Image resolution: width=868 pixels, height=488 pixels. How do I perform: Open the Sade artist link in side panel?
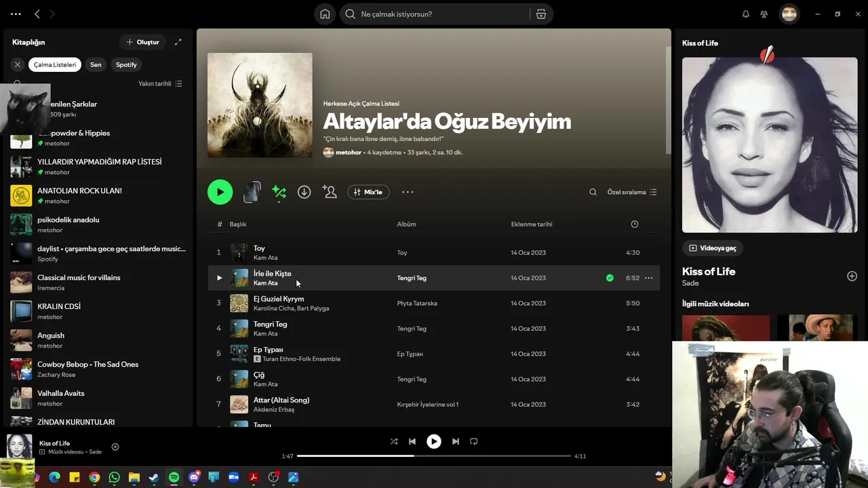[x=690, y=283]
